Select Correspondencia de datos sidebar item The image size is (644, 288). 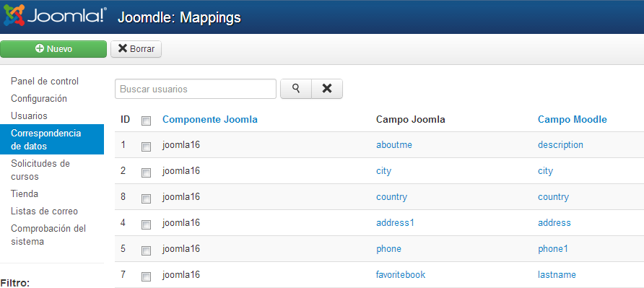point(52,139)
